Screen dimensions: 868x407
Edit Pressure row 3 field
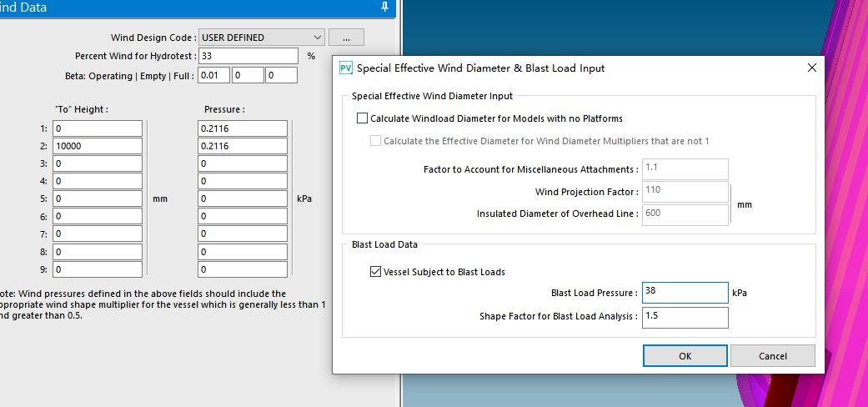point(243,164)
